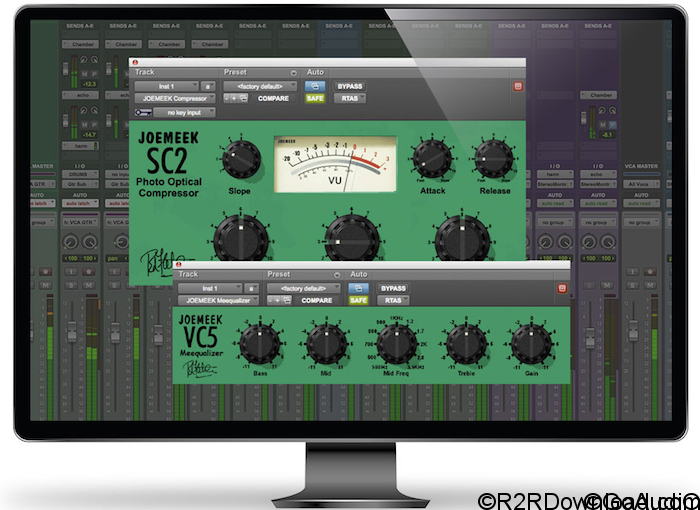Click the VCA GTR group selector in mixer
The image size is (700, 510).
click(80, 222)
